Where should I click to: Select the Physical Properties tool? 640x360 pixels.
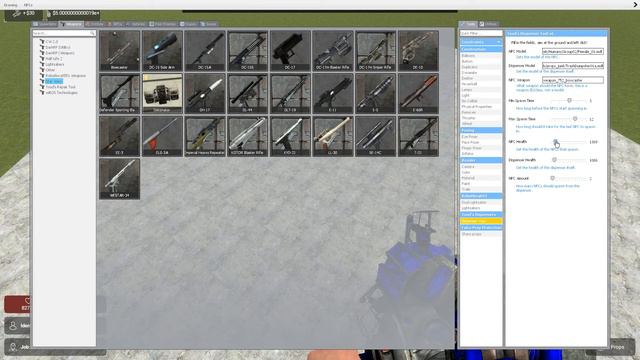point(481,107)
